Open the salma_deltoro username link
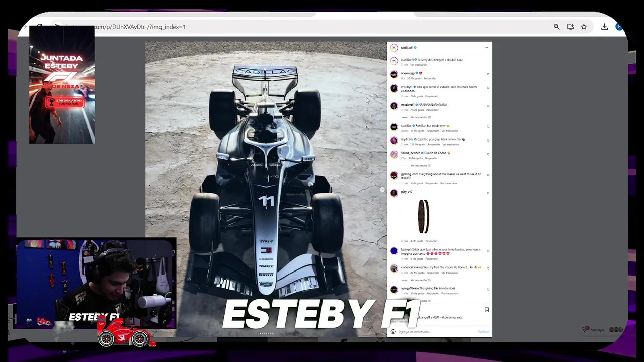The height and width of the screenshot is (362, 644). 411,153
